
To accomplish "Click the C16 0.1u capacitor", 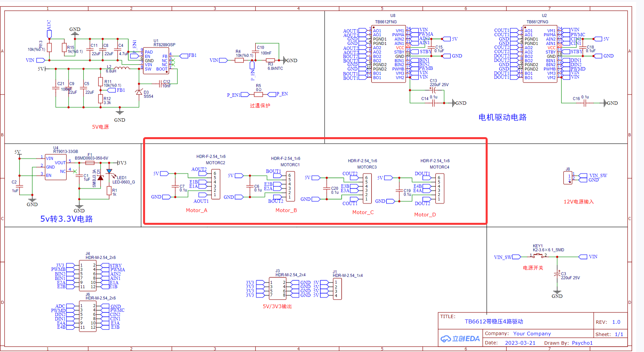I will [x=585, y=103].
